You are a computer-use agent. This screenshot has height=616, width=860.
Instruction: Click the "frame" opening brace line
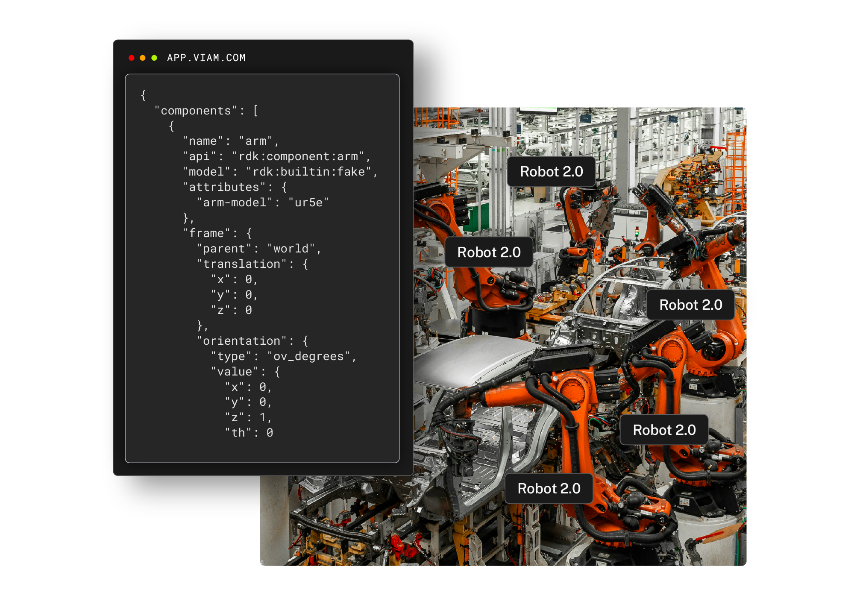(x=217, y=233)
